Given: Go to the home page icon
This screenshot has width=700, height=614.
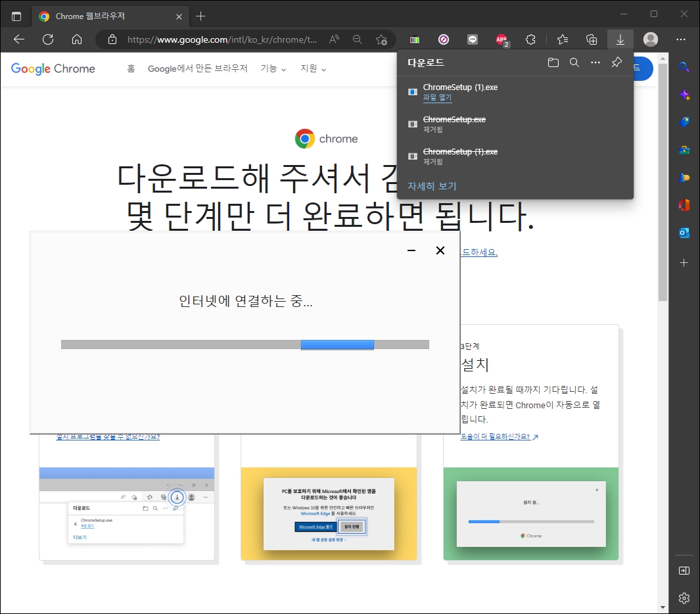Looking at the screenshot, I should 77,39.
